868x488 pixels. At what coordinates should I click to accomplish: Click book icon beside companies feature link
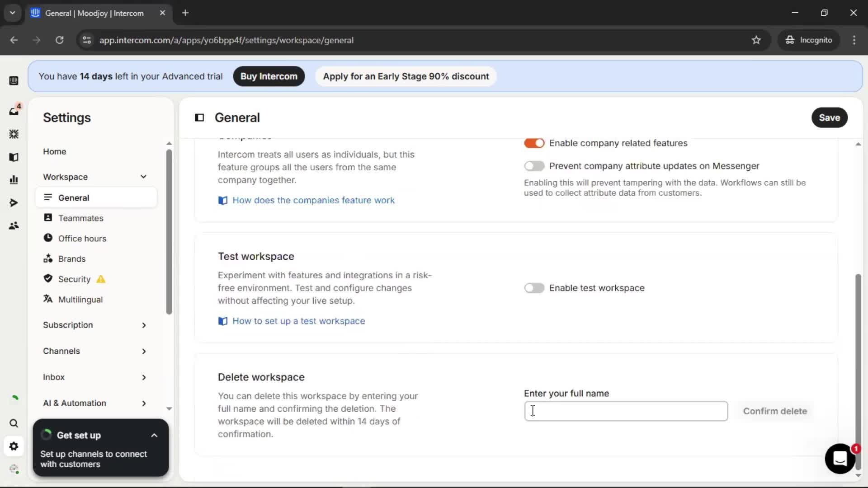(x=223, y=200)
